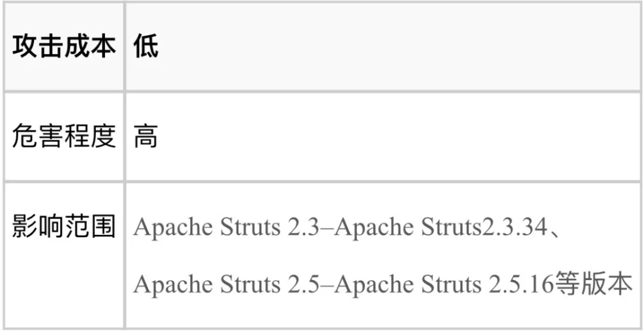Click the characters 程度 in second label

pos(89,136)
